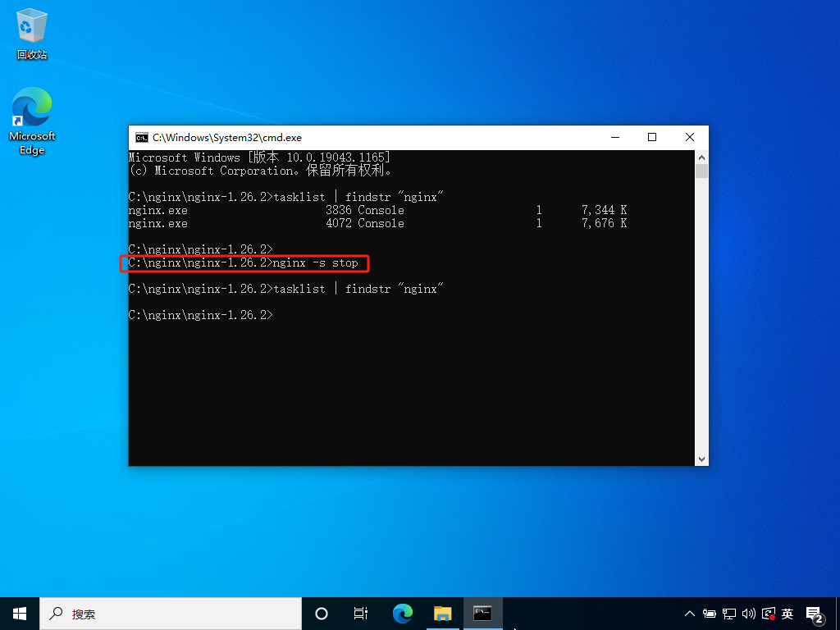Screen dimensions: 840x630
Task: Open the cmd.exe system menu icon
Action: [x=141, y=138]
